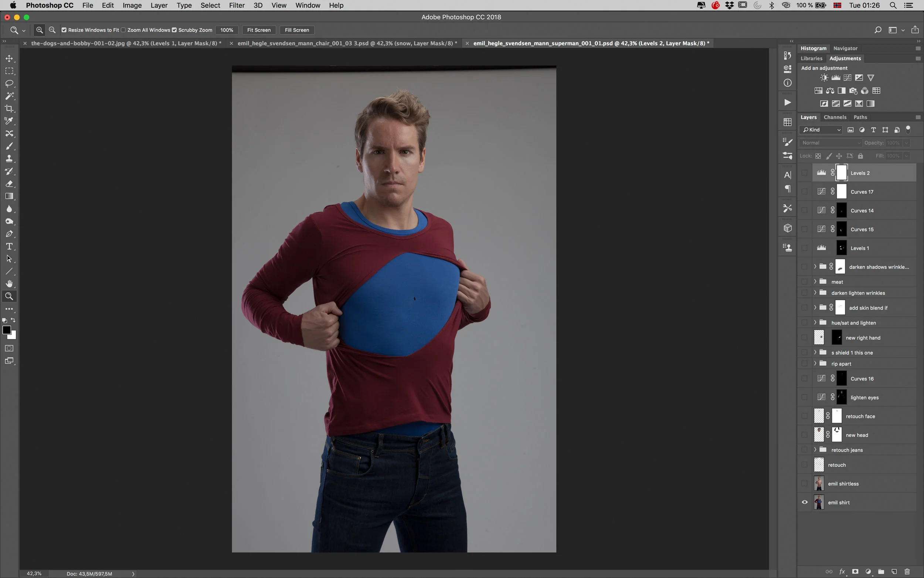Click the foreground color swatch

tap(7, 330)
